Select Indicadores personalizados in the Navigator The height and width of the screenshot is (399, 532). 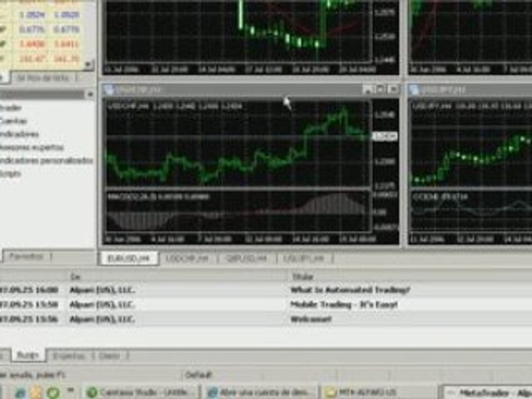pyautogui.click(x=46, y=160)
